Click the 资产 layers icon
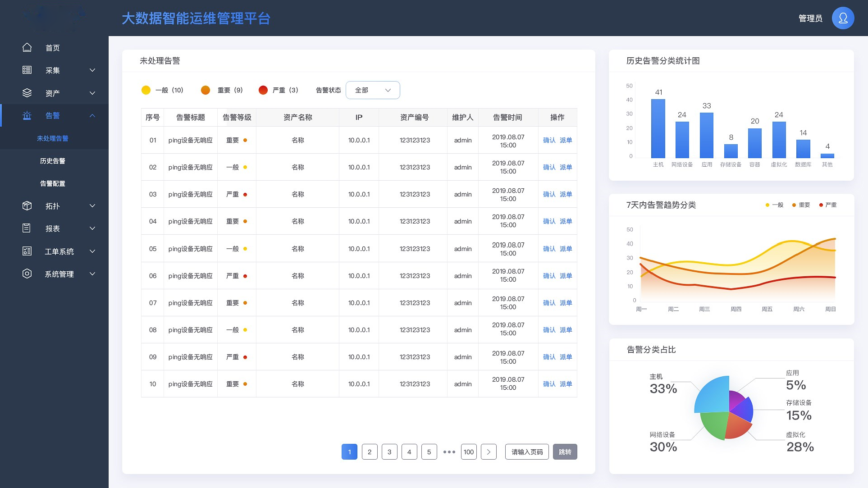This screenshot has height=488, width=868. click(x=27, y=93)
